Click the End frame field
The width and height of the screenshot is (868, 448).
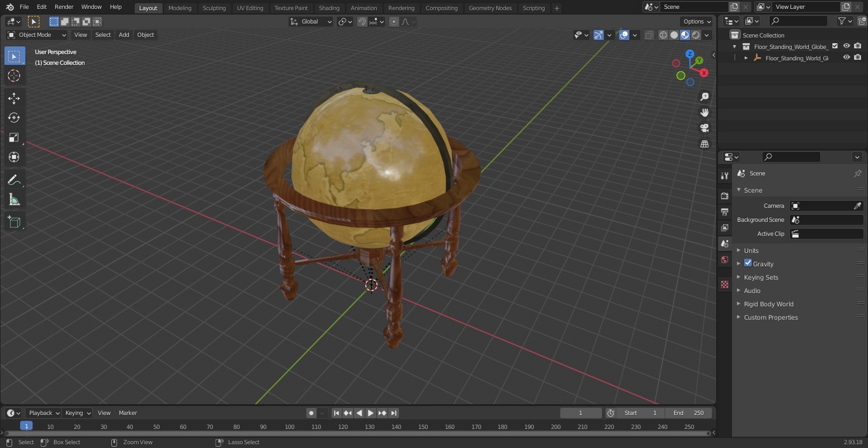[x=689, y=413]
